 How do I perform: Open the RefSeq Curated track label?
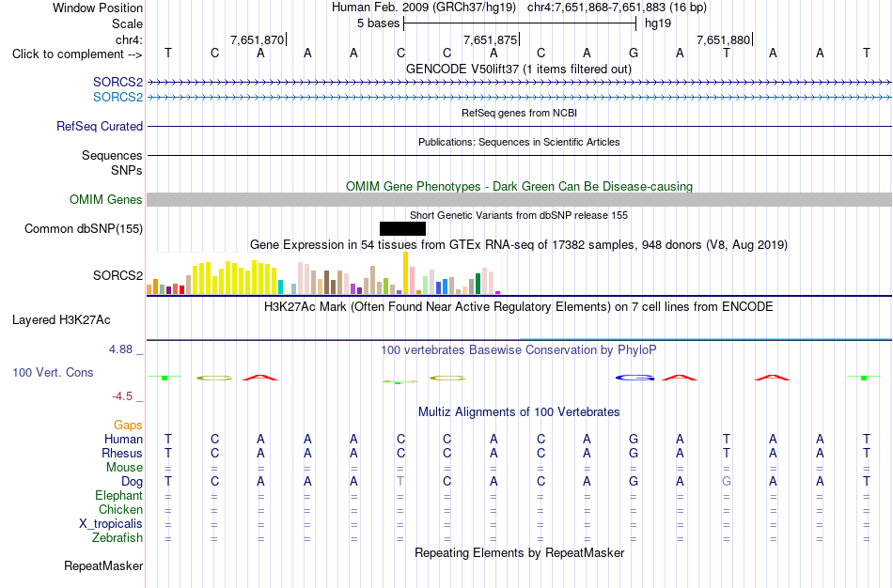click(x=100, y=127)
